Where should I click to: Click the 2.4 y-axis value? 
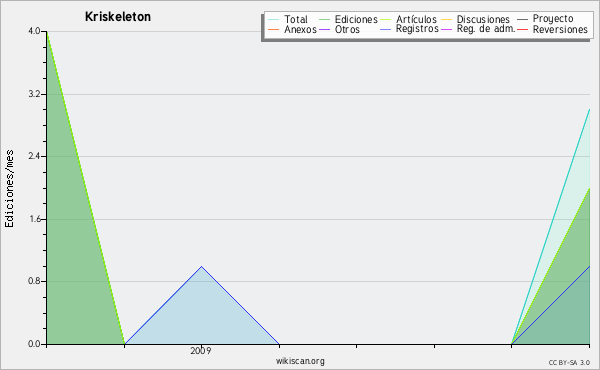point(34,156)
